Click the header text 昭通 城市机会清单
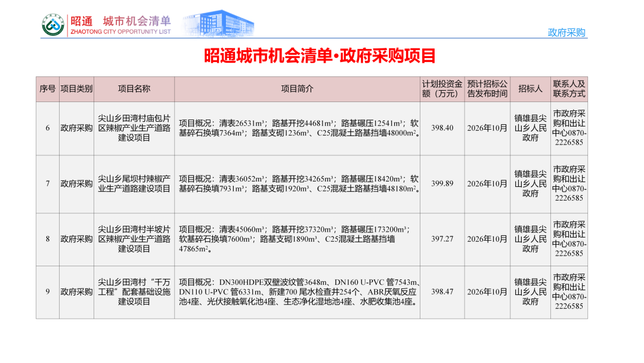 point(120,21)
